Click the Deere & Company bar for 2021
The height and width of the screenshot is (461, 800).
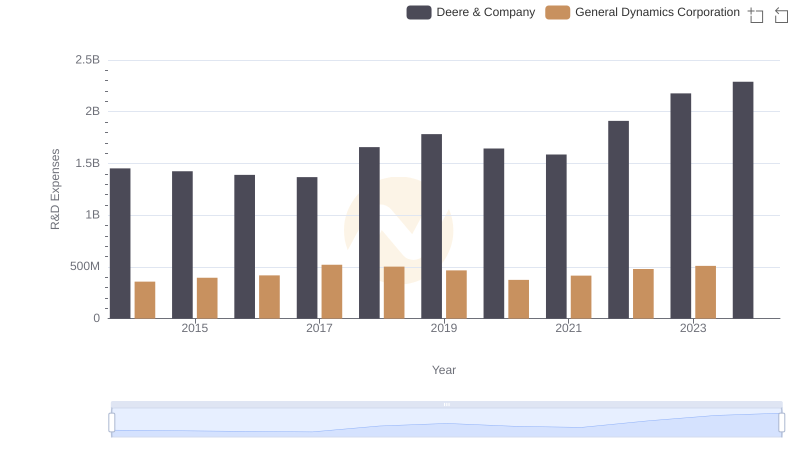[x=556, y=237]
